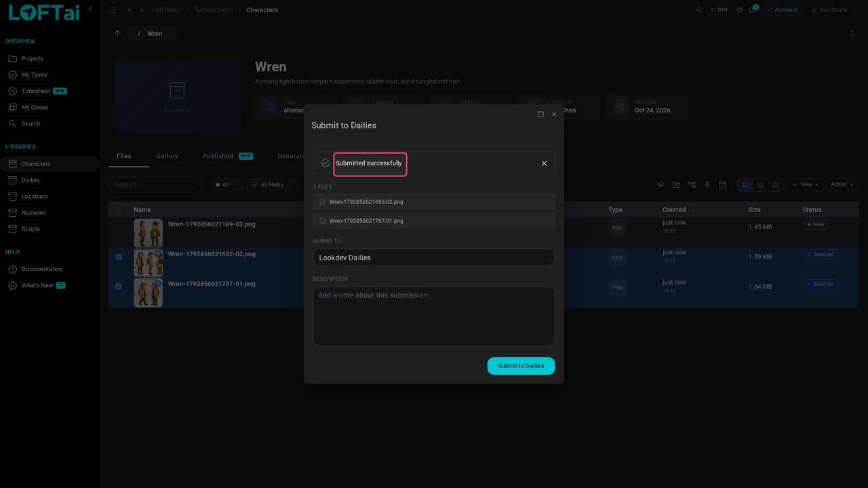Click the pin icon in file toolbar
The width and height of the screenshot is (868, 488).
[707, 184]
